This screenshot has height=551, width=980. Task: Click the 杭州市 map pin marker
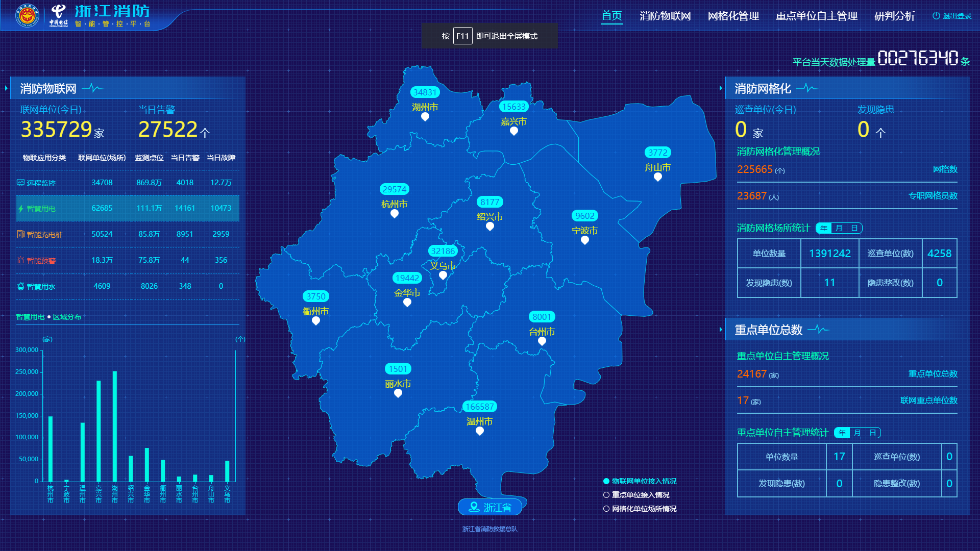pos(394,214)
